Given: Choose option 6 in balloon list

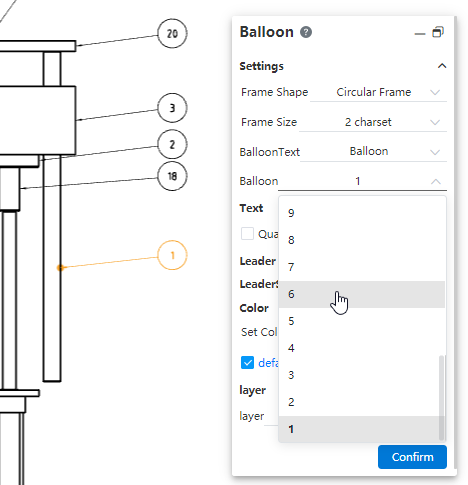Looking at the screenshot, I should [x=362, y=294].
